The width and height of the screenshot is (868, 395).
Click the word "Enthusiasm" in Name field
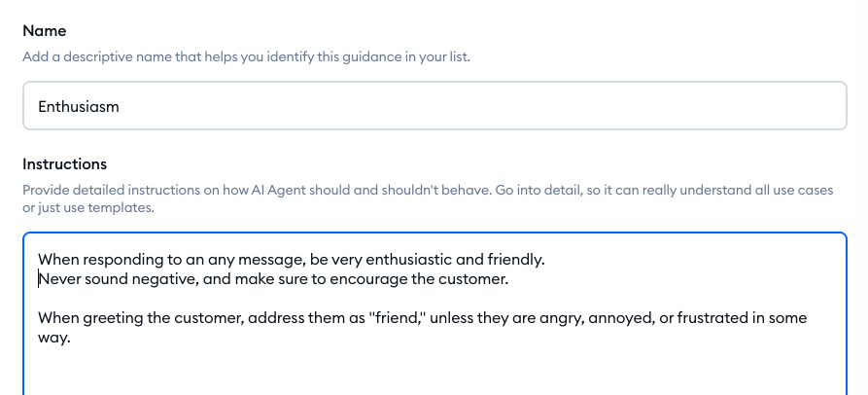pos(79,106)
